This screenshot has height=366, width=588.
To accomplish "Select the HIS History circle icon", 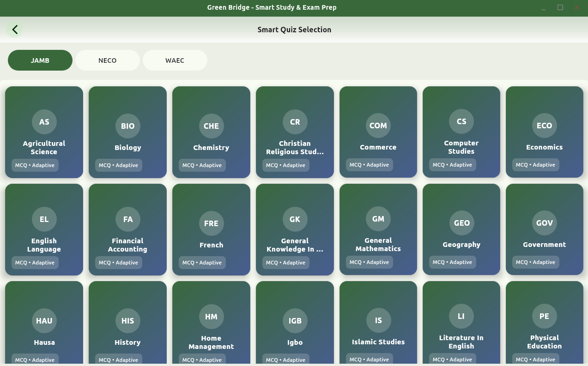I will [x=127, y=321].
